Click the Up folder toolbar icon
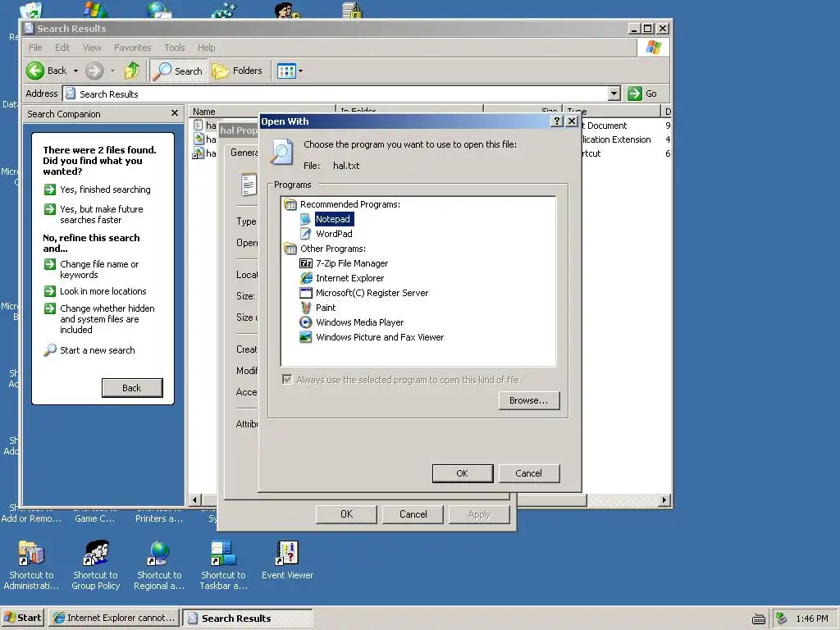The width and height of the screenshot is (840, 630). point(132,71)
